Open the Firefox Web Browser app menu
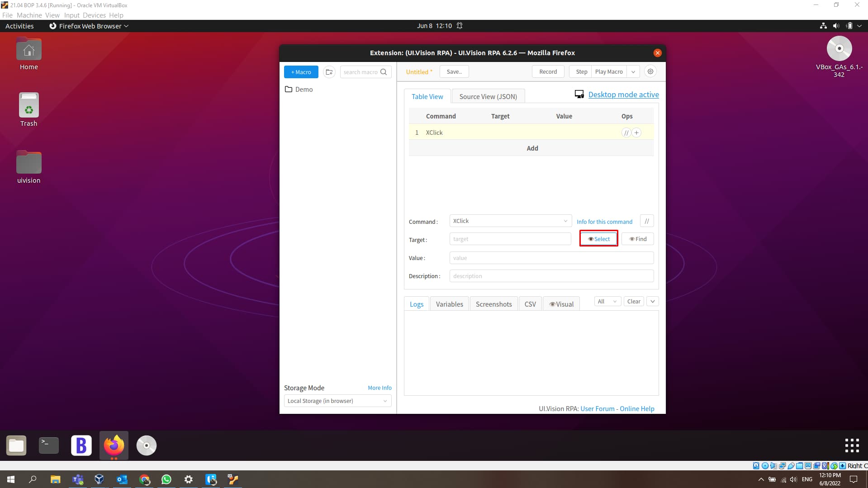868x488 pixels. click(89, 26)
